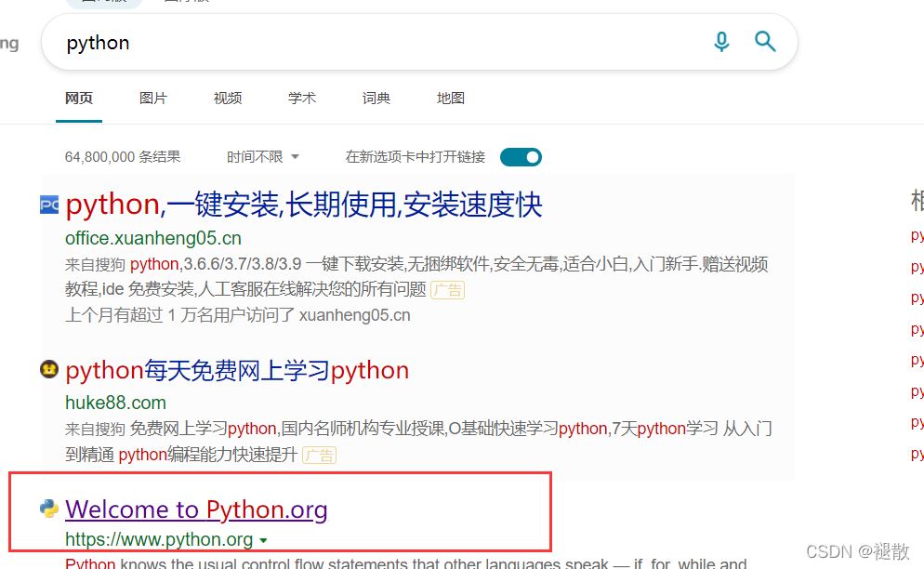924x569 pixels.
Task: Select the 网页 tab
Action: 79,98
